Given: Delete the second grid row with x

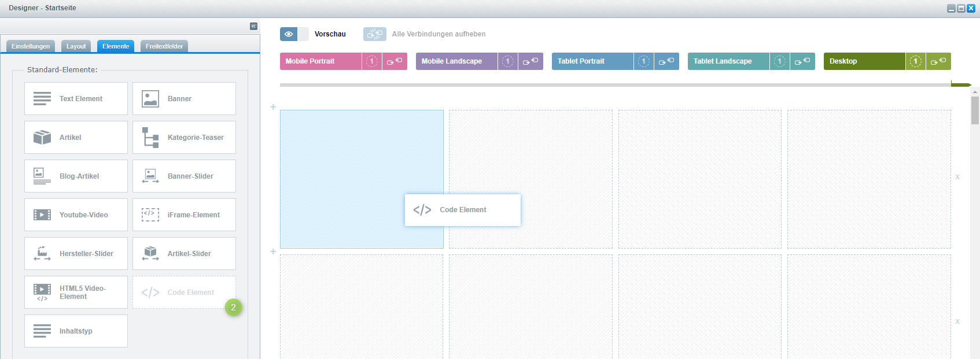Looking at the screenshot, I should (x=957, y=321).
